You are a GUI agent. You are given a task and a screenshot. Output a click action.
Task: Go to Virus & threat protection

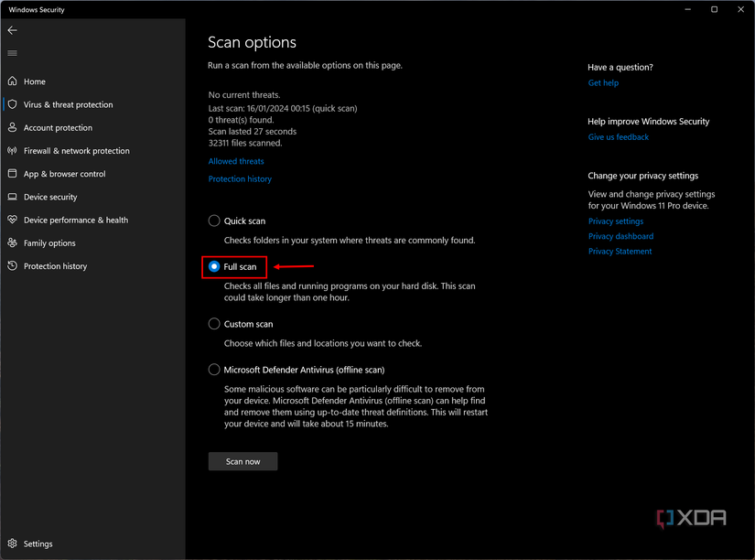[69, 104]
